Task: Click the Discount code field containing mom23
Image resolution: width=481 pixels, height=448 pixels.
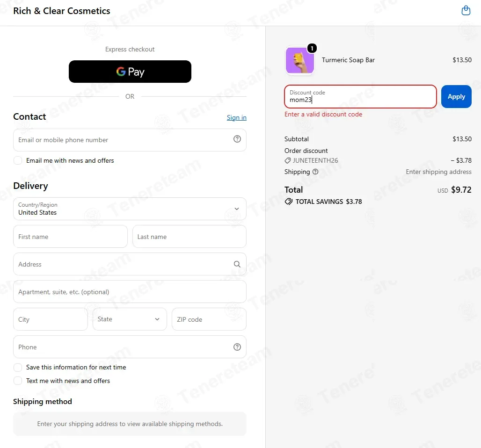Action: 360,97
